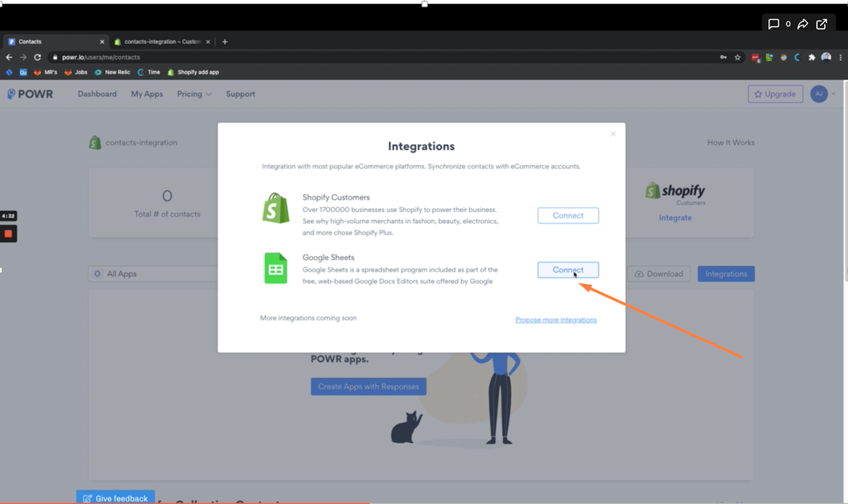Viewport: 848px width, 504px height.
Task: Connect Google Sheets integration
Action: (x=568, y=269)
